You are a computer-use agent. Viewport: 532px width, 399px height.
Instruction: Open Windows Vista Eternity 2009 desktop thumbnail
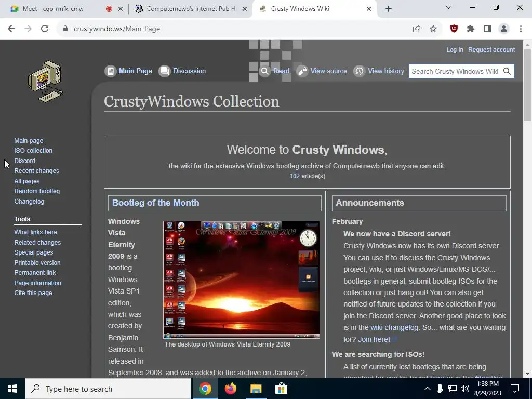point(241,280)
